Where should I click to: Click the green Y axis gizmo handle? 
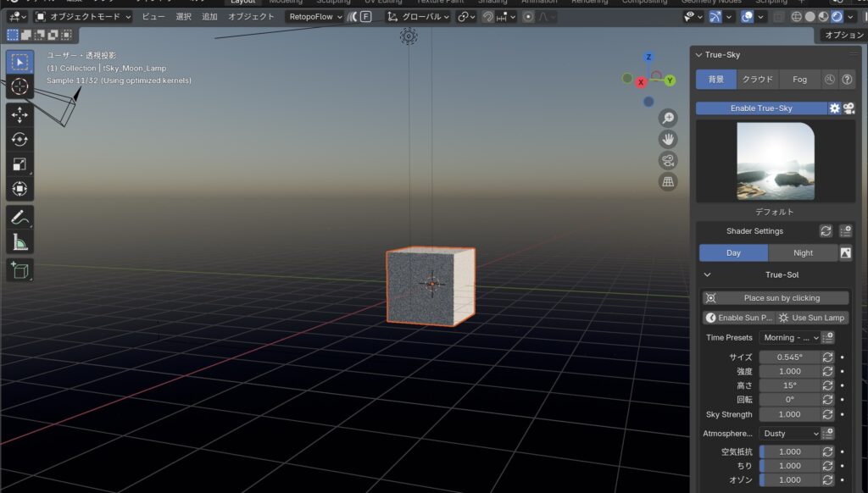[670, 80]
